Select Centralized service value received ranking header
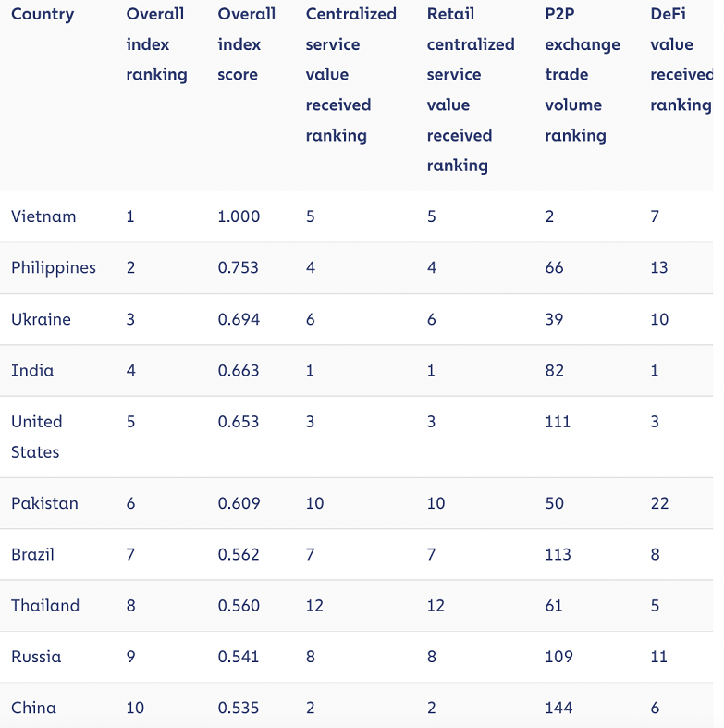 [350, 75]
